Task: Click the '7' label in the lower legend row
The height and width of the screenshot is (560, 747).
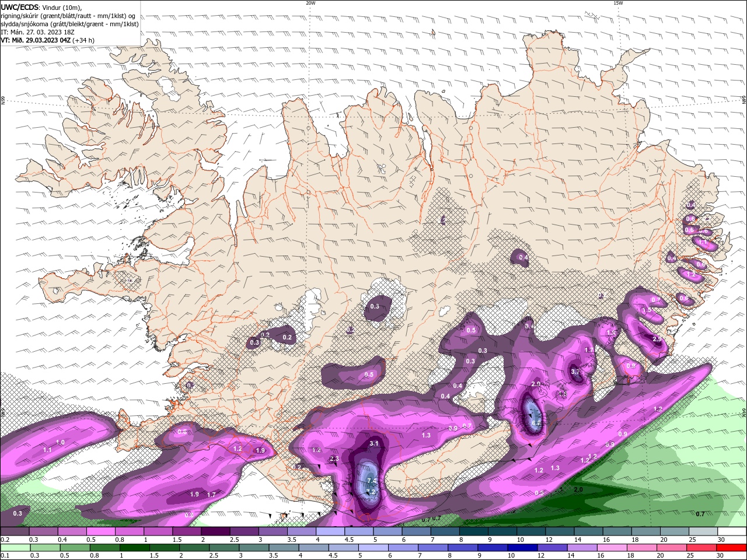Action: coord(419,555)
